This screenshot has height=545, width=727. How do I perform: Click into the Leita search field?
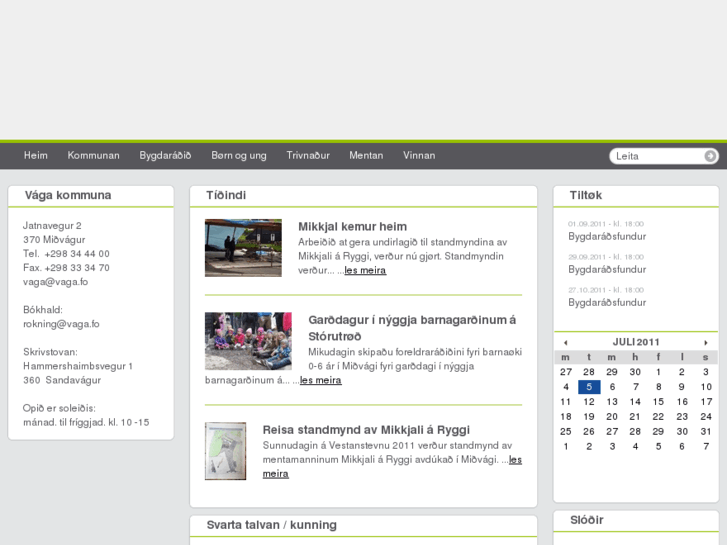657,156
